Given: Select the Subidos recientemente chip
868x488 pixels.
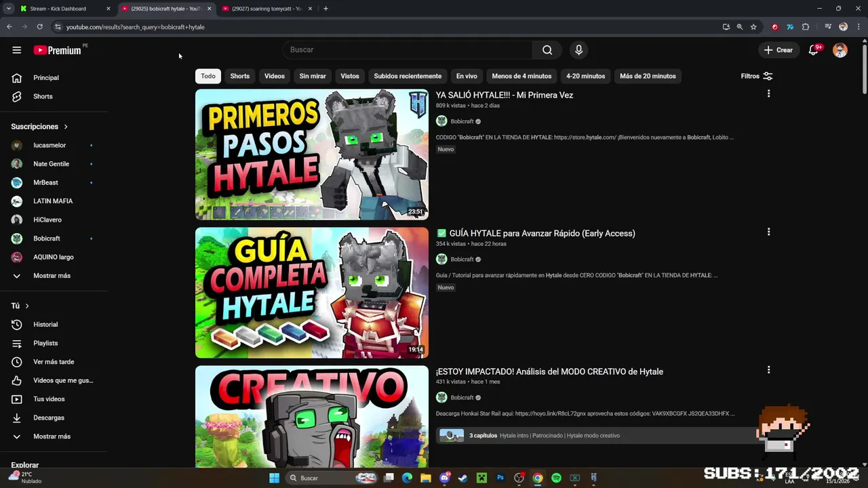Looking at the screenshot, I should pyautogui.click(x=408, y=76).
